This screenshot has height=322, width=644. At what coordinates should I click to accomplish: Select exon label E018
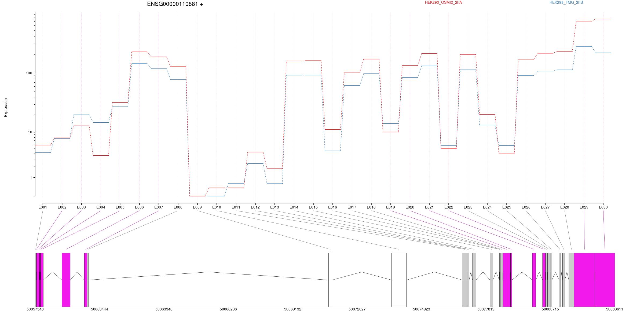point(371,207)
